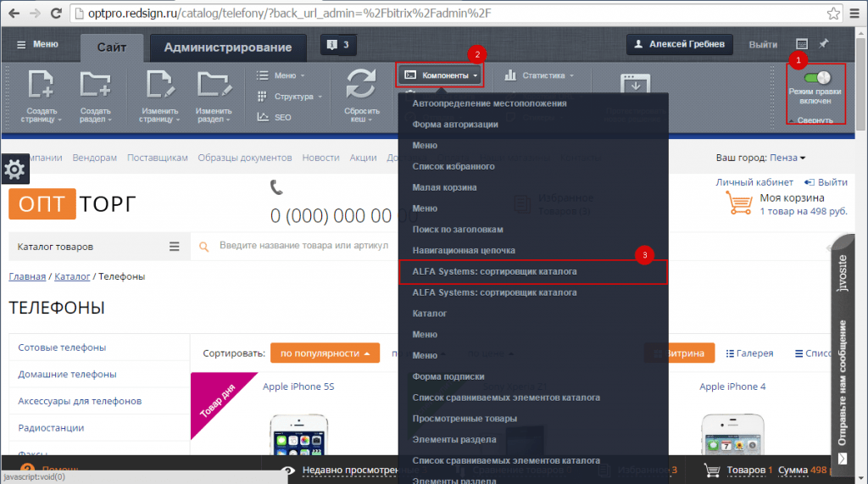This screenshot has height=484, width=868.
Task: Expand the Структура dropdown
Action: tap(290, 97)
